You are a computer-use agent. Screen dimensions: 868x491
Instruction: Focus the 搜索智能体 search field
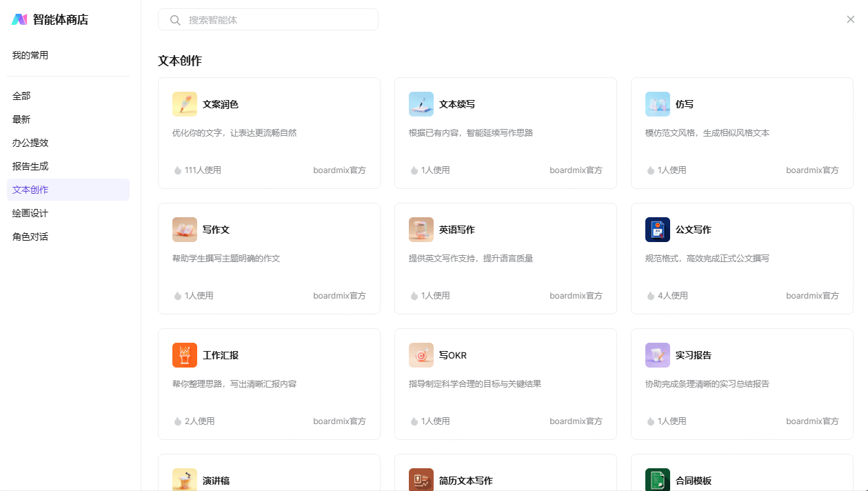coord(276,20)
